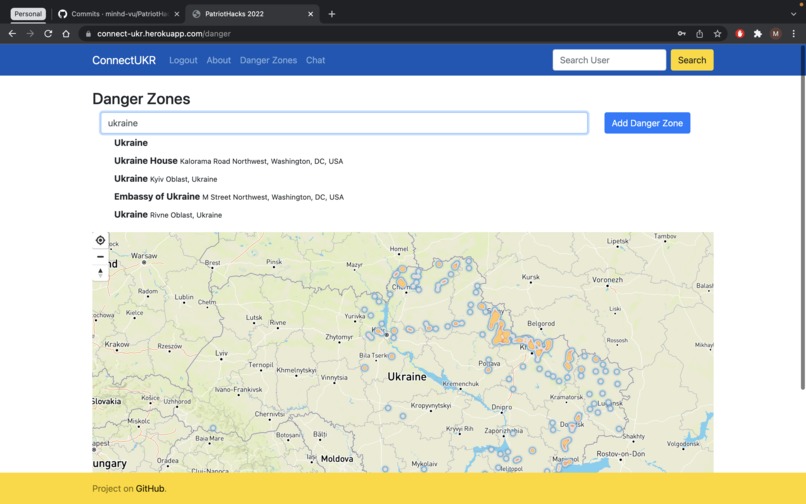This screenshot has width=806, height=504.
Task: Click the Add Danger Zone button
Action: tap(647, 123)
